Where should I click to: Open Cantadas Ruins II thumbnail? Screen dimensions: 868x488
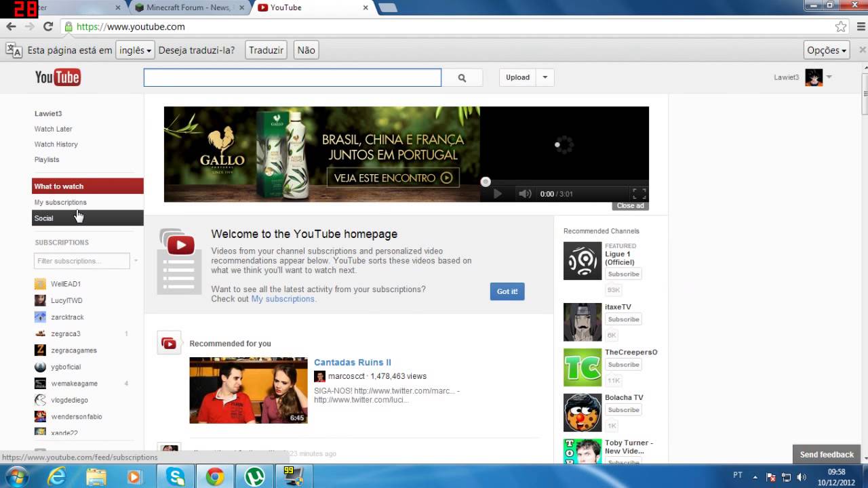pos(248,390)
